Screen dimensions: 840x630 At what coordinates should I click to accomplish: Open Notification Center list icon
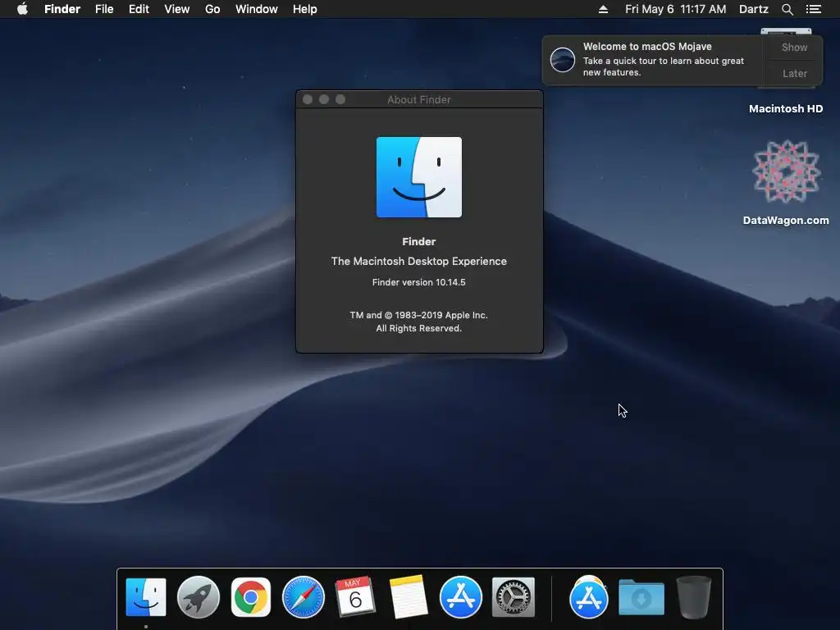(x=814, y=9)
